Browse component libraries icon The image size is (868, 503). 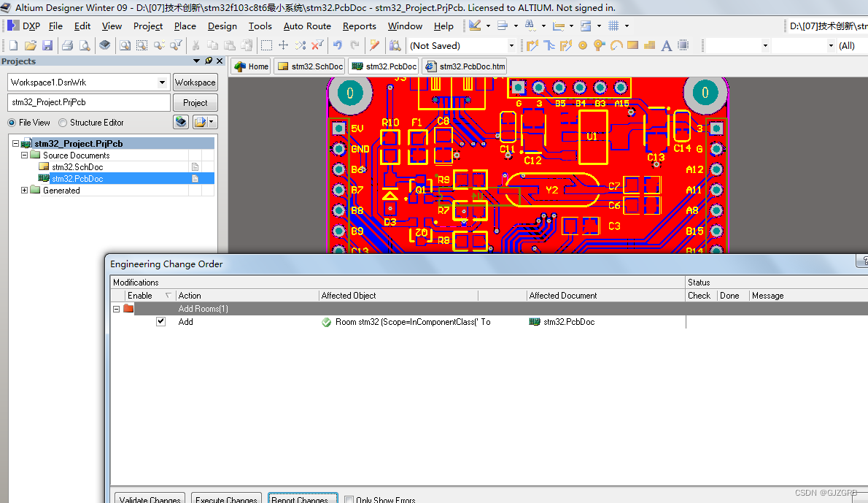(395, 45)
